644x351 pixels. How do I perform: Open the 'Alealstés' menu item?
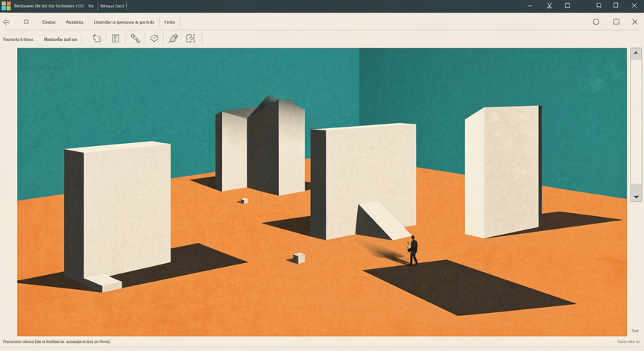75,22
